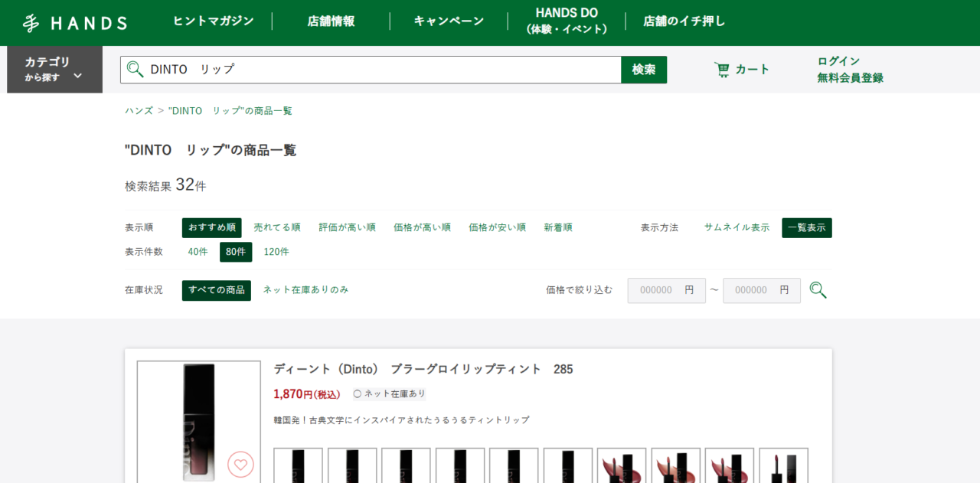Click the ネット在庫あり stock label
The image size is (980, 483).
click(x=389, y=394)
